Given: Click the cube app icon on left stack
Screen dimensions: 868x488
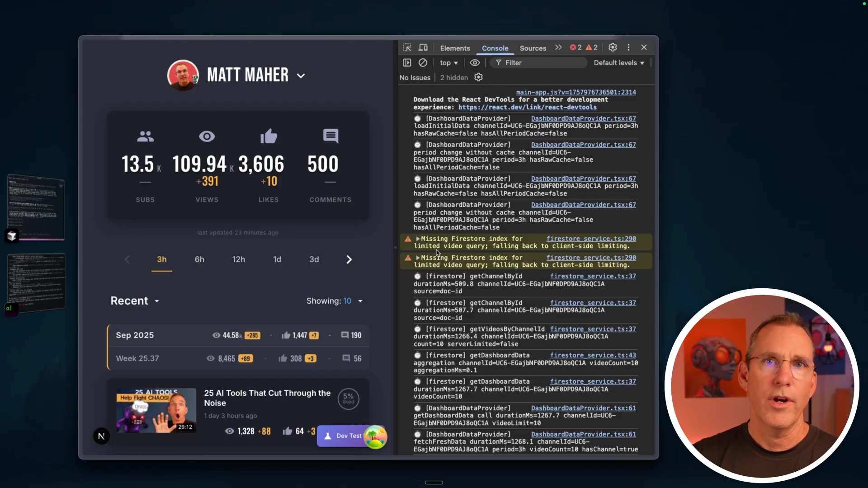Looking at the screenshot, I should [12, 236].
